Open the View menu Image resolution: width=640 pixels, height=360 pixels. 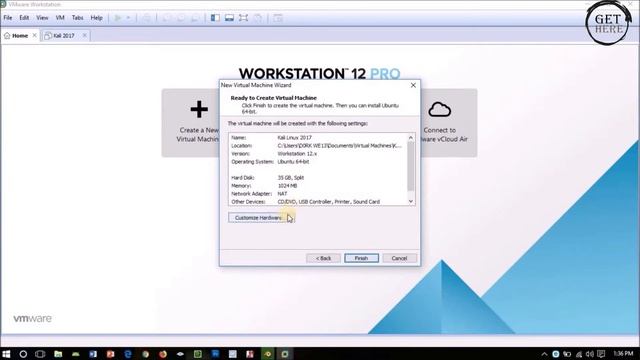pyautogui.click(x=42, y=18)
